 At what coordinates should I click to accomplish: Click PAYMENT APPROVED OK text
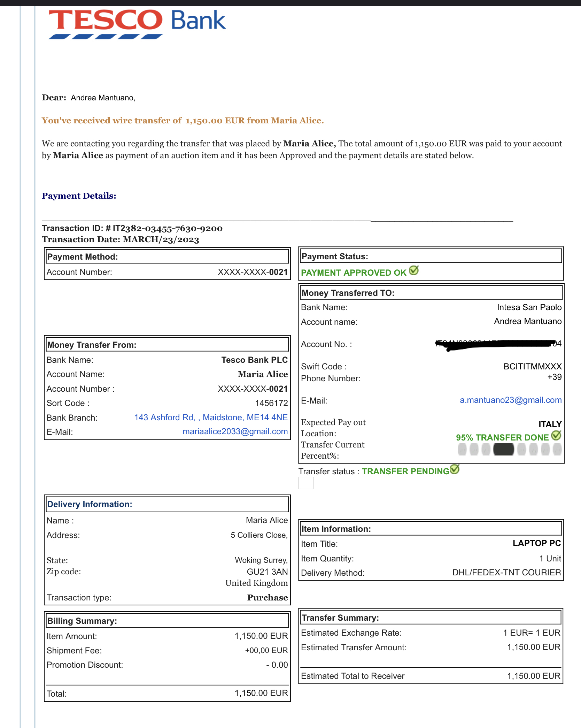point(354,273)
